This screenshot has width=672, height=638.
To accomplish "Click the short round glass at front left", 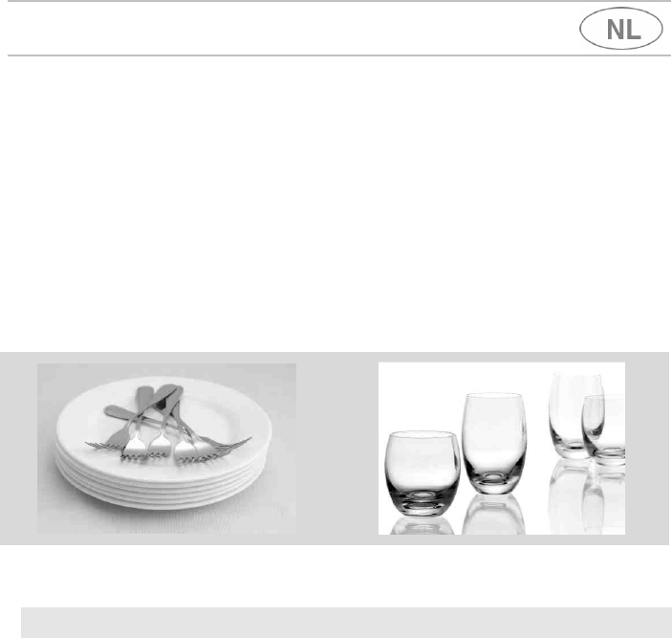I will coord(423,473).
